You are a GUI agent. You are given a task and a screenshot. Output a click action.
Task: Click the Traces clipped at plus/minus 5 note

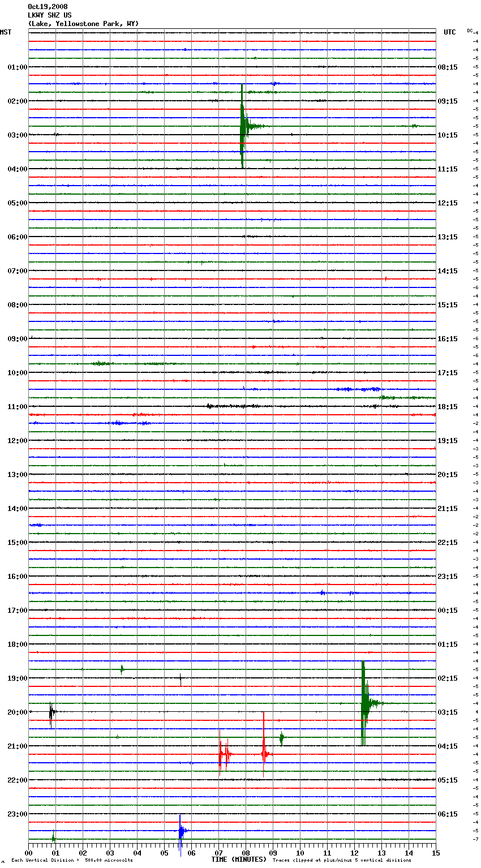coord(342,861)
